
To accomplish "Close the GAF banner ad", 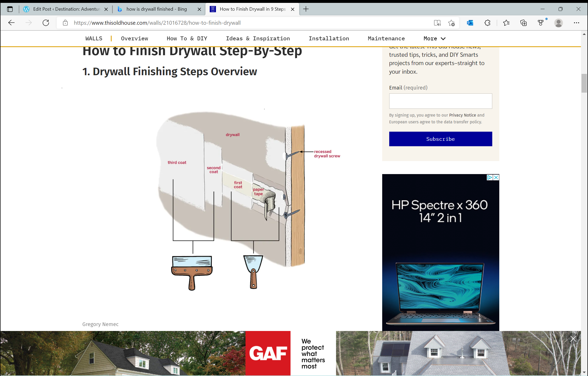I will pos(573,339).
